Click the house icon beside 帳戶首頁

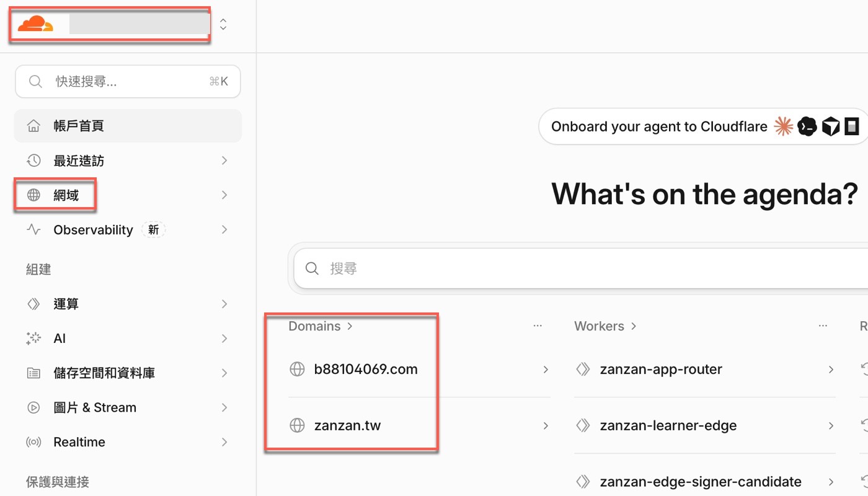tap(33, 126)
